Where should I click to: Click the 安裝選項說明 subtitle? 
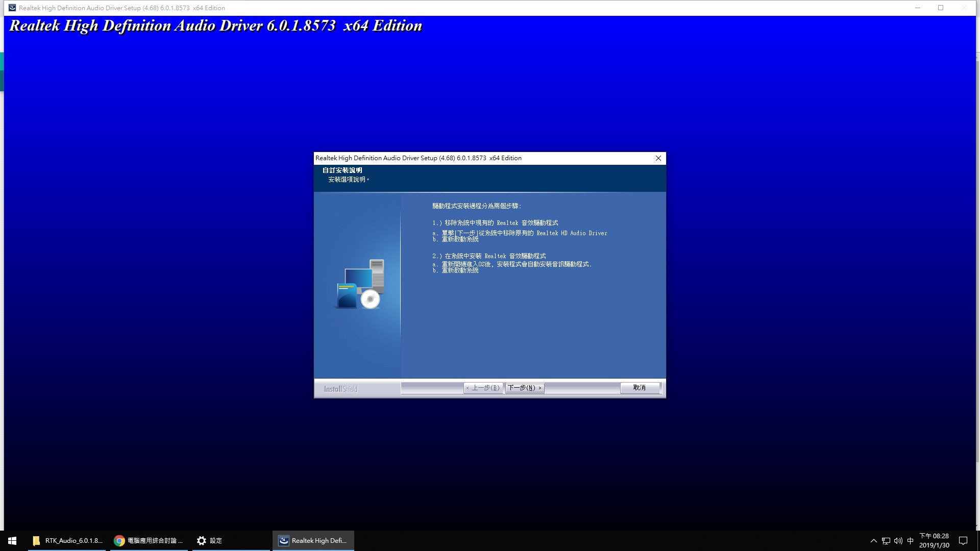tap(349, 180)
